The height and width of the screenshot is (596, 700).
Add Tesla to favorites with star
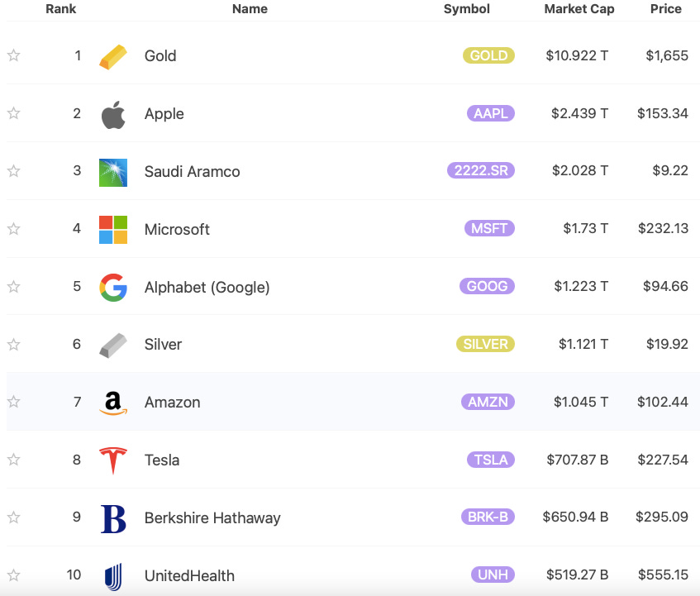point(14,460)
